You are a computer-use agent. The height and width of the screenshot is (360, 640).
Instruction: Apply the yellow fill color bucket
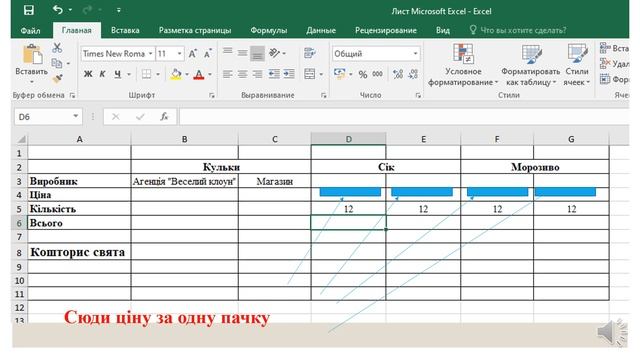176,74
